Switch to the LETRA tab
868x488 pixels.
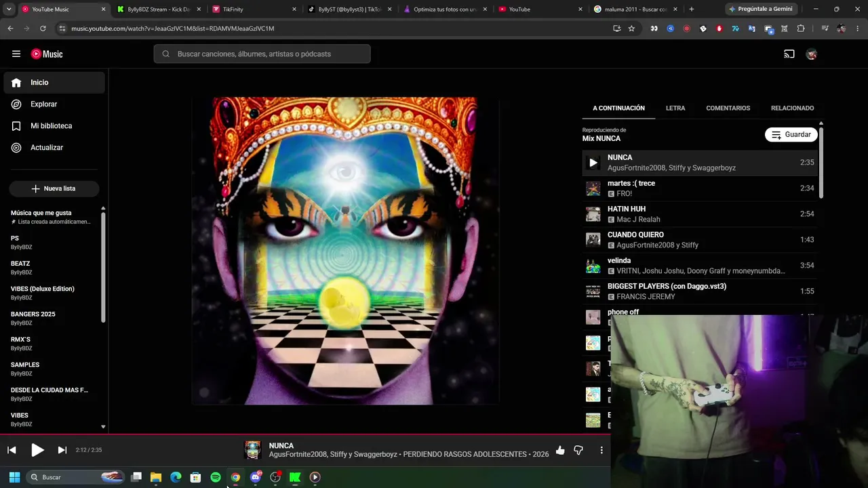click(x=675, y=108)
